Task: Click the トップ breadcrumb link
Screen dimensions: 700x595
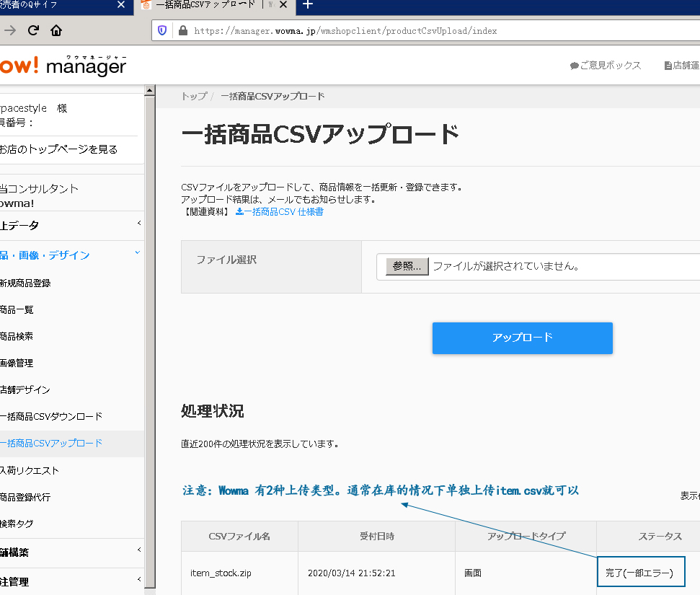Action: click(193, 97)
